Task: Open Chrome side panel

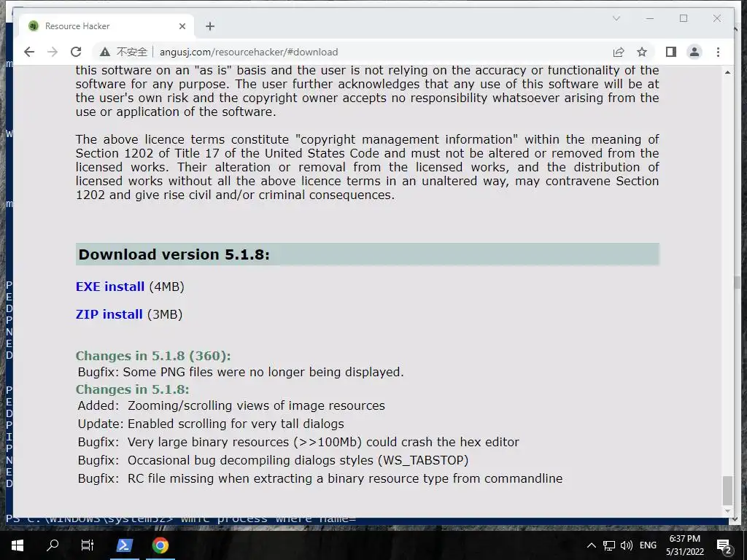Action: coord(671,52)
